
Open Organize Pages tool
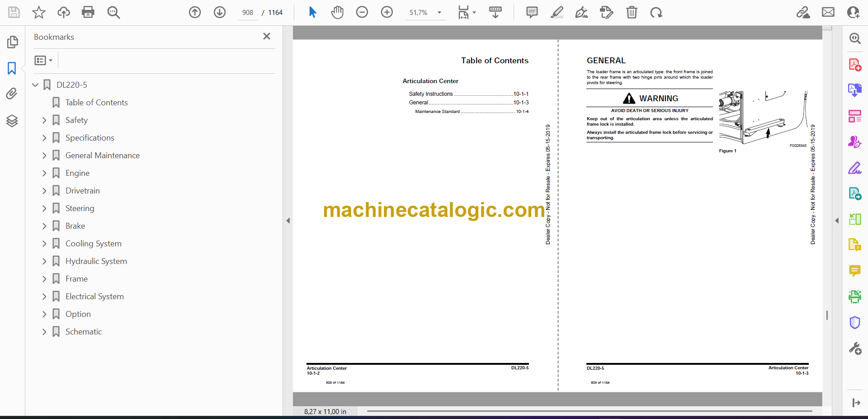[855, 116]
